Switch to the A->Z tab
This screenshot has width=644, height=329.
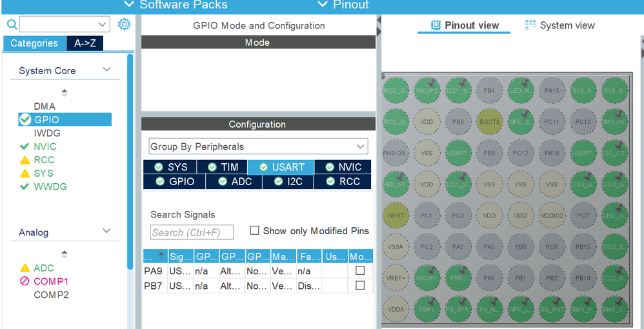coord(85,43)
